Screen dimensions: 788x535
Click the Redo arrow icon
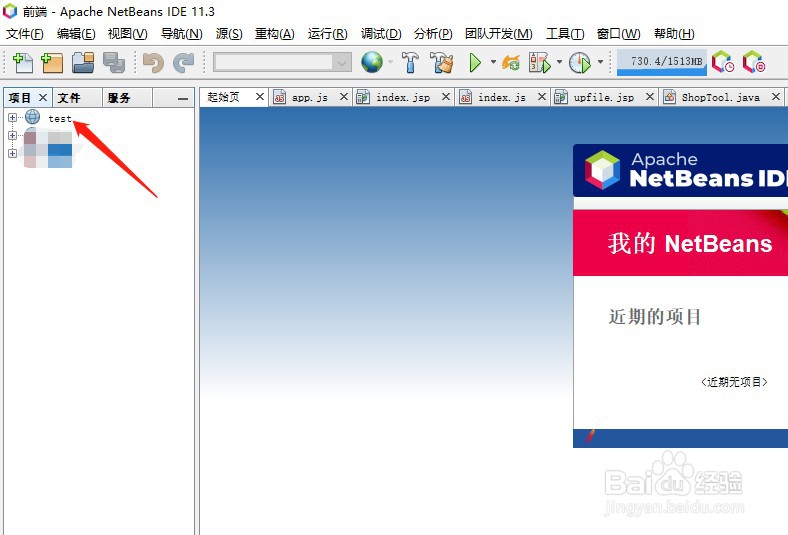click(x=183, y=63)
